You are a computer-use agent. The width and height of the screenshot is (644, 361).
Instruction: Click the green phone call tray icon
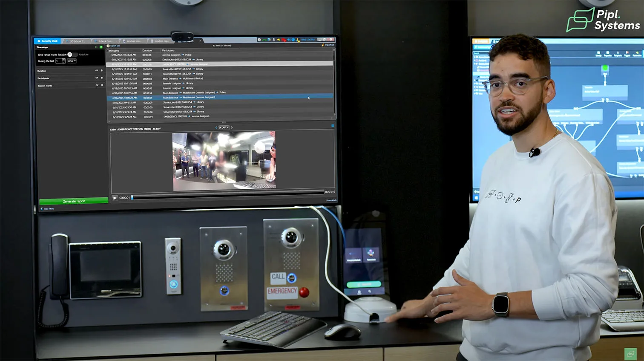(264, 40)
